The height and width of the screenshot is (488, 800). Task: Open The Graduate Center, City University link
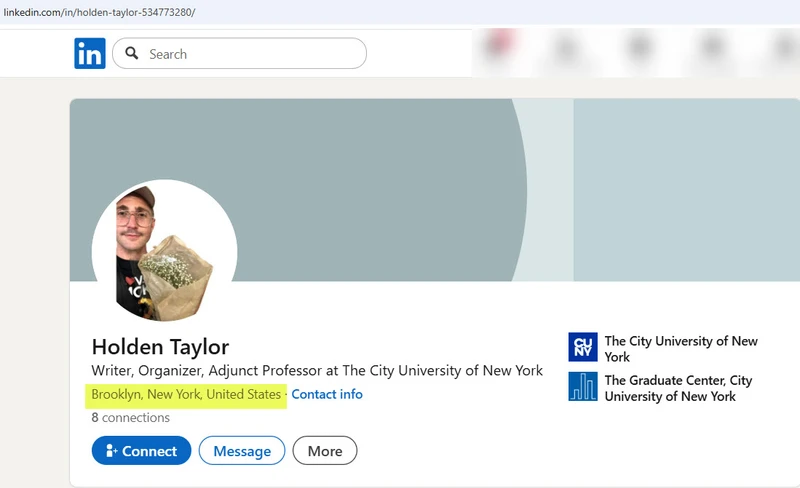pos(679,388)
